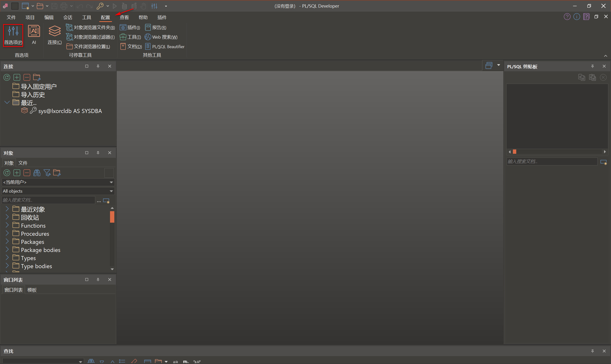
Task: Click the AI chip icon in ribbon
Action: click(34, 31)
